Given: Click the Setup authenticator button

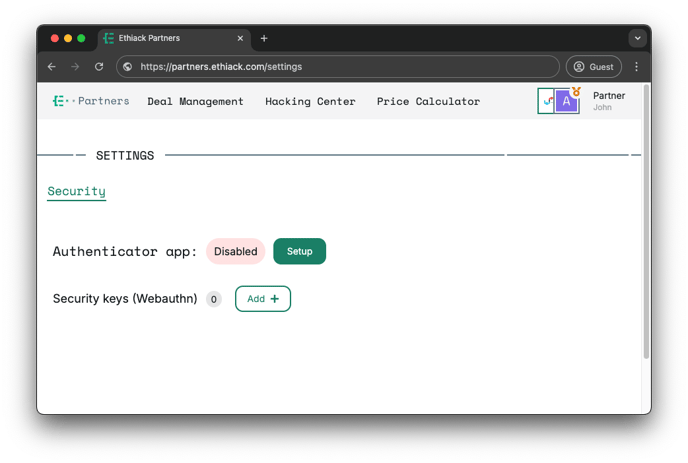Looking at the screenshot, I should (300, 251).
